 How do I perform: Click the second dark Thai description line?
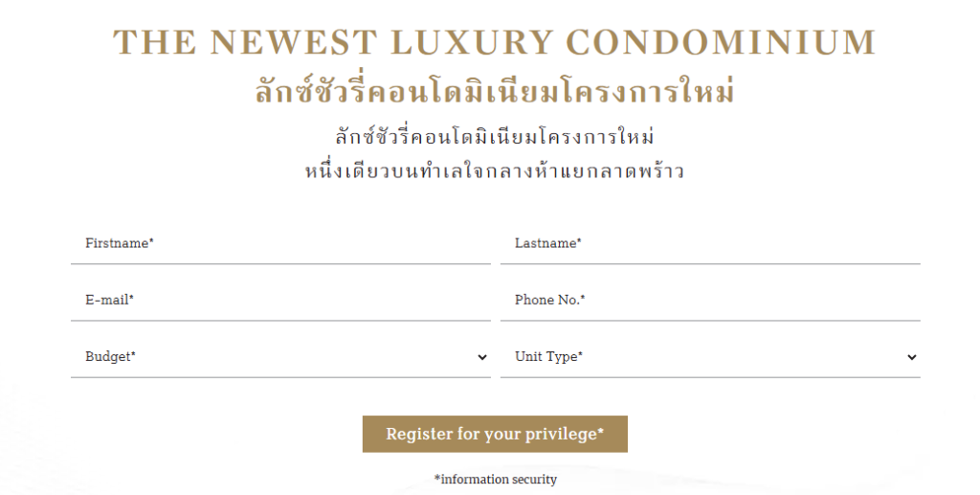click(495, 170)
